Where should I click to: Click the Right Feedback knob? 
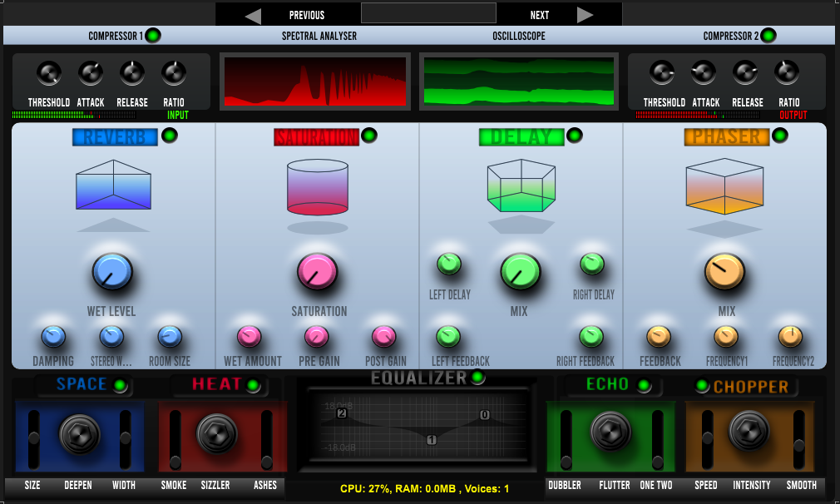pyautogui.click(x=591, y=337)
